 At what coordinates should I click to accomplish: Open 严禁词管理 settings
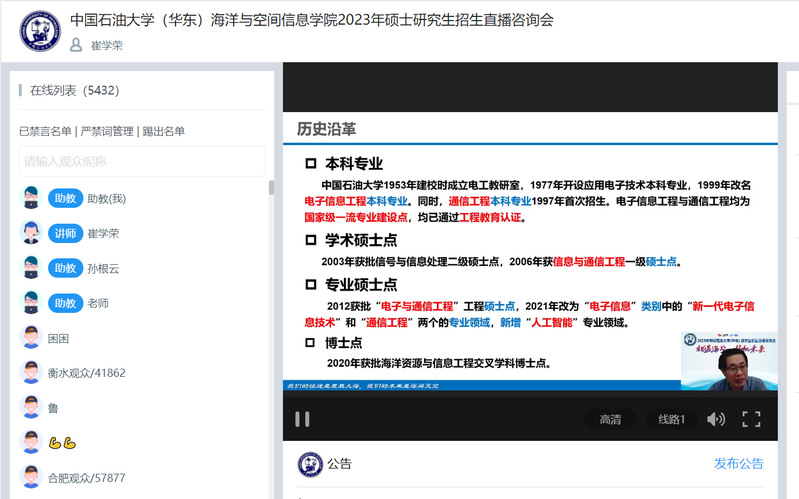[107, 131]
